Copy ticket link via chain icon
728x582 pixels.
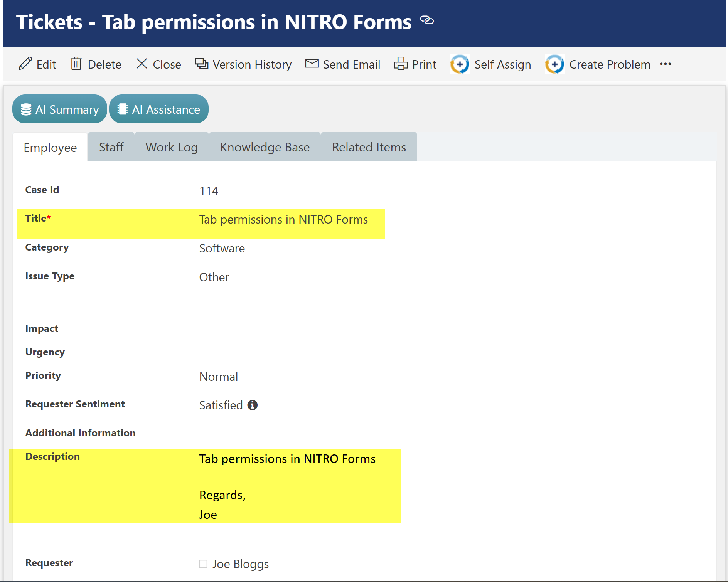click(427, 20)
